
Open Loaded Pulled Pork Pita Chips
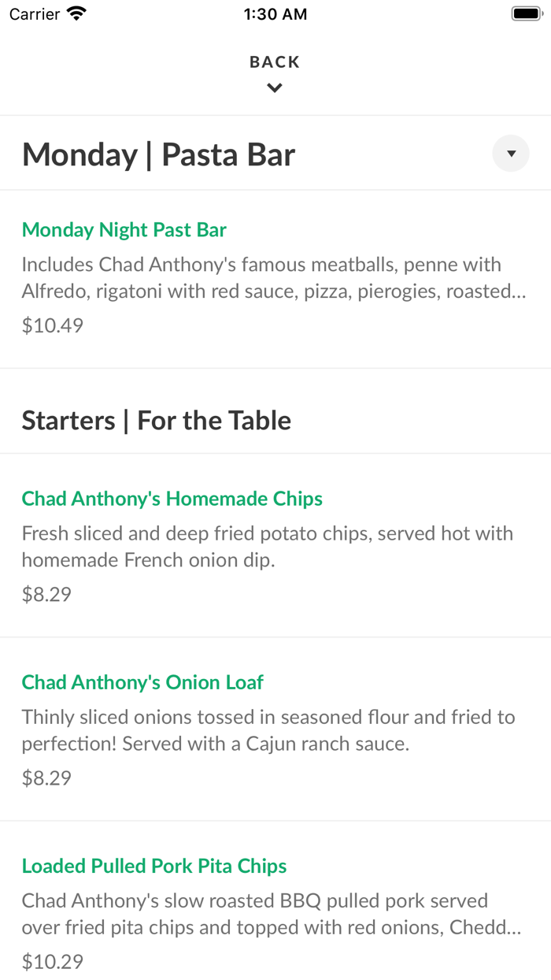coord(154,865)
